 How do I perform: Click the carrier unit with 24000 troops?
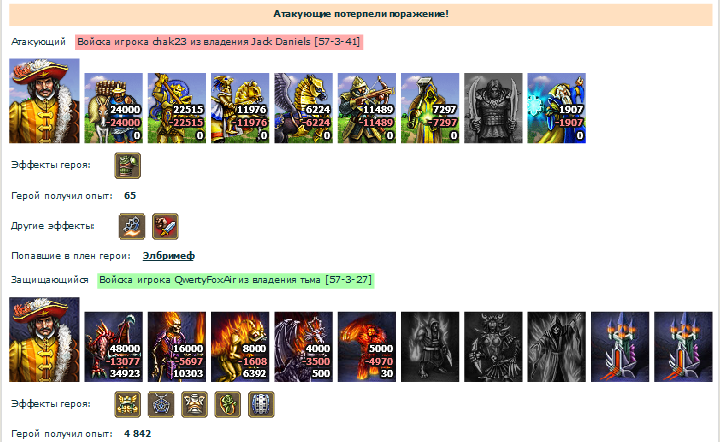(113, 108)
